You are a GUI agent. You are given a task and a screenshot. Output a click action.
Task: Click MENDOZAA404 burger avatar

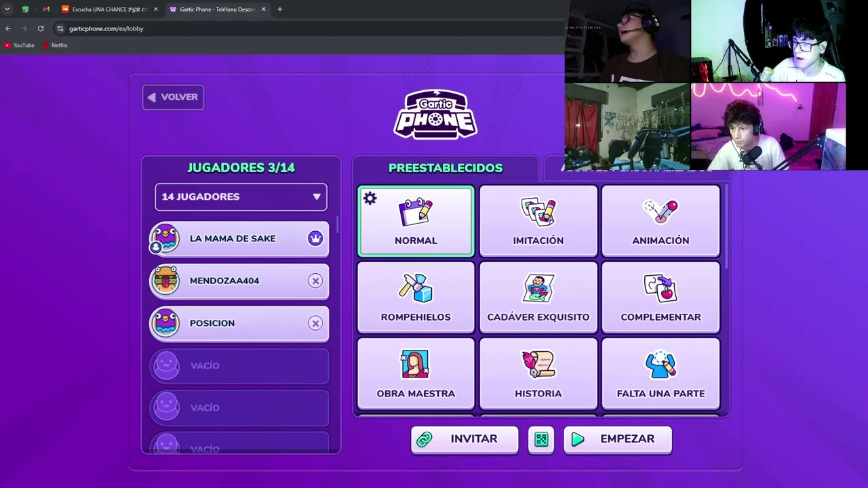point(165,281)
